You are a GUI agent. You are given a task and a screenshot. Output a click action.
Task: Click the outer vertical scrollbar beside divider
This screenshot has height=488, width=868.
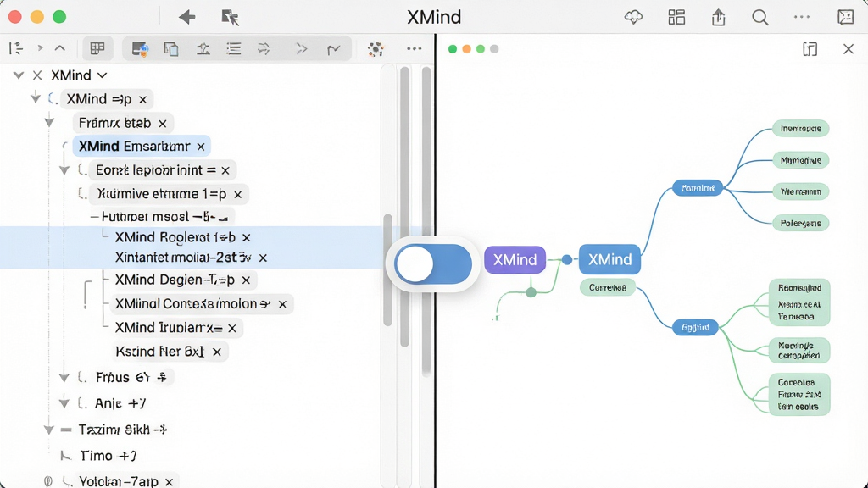coord(426,221)
